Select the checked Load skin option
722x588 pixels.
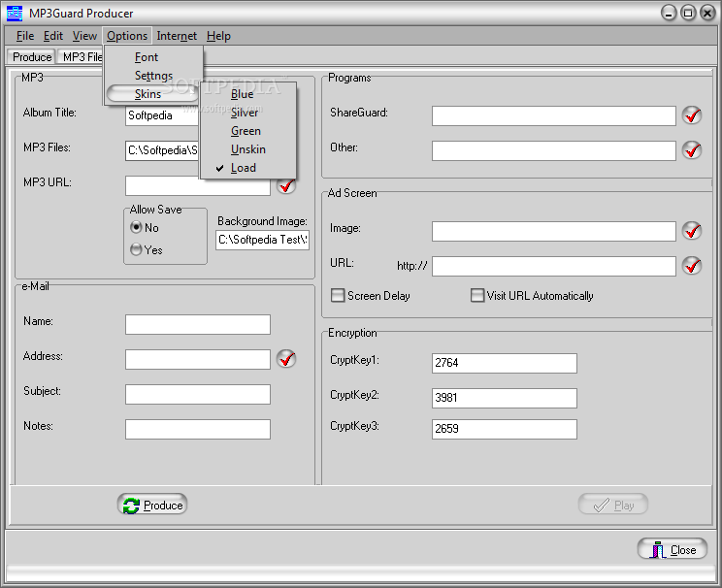[x=248, y=168]
